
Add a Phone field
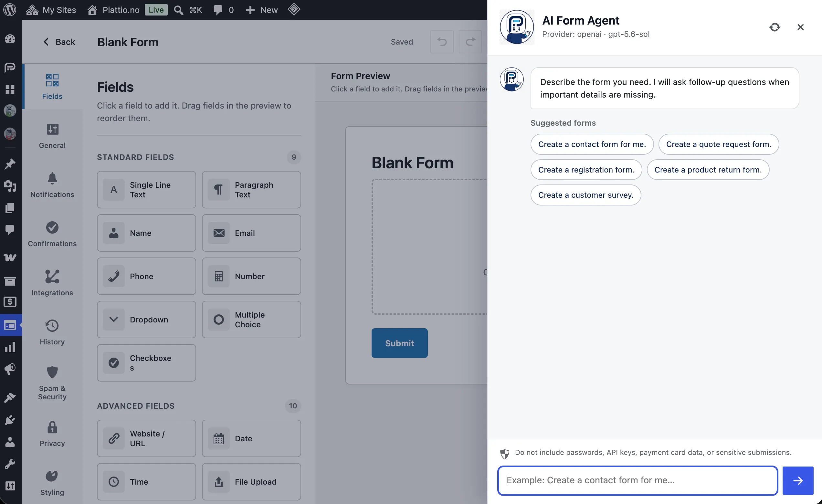146,276
